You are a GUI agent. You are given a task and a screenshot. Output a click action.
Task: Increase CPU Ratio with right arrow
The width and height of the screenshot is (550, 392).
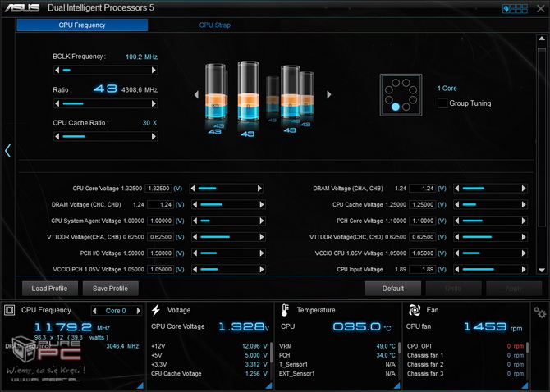coord(154,103)
